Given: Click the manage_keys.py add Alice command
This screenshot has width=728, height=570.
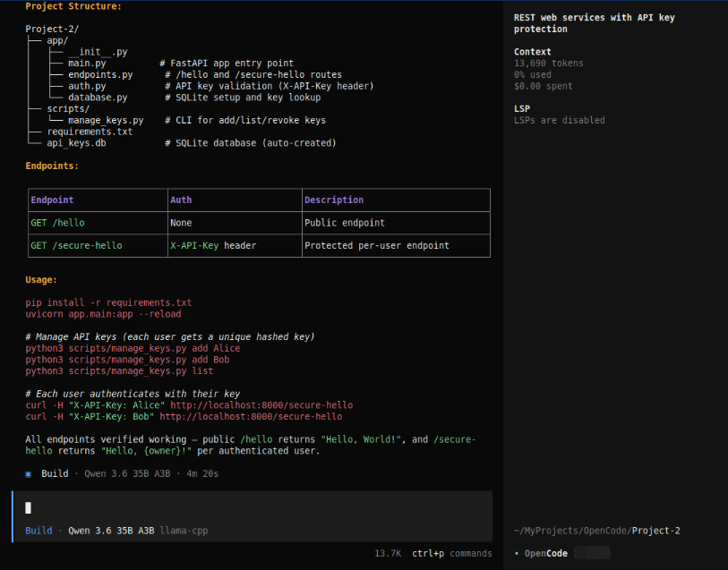Looking at the screenshot, I should pyautogui.click(x=133, y=348).
